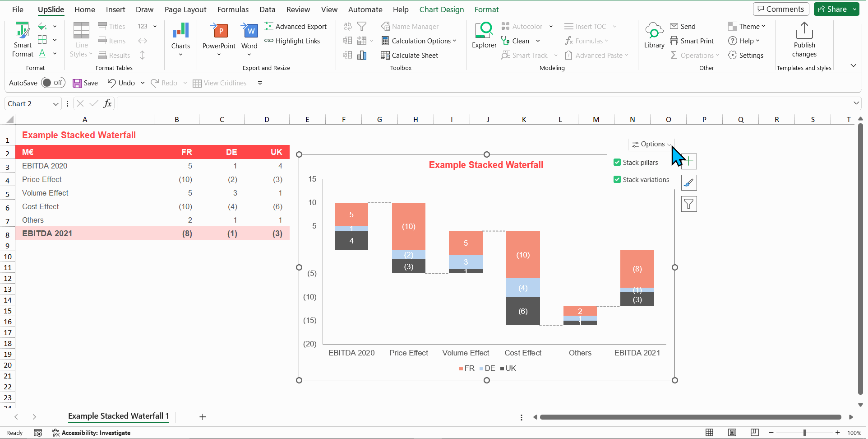The width and height of the screenshot is (868, 439).
Task: Uncheck the Stack pillars checkbox
Action: 617,163
